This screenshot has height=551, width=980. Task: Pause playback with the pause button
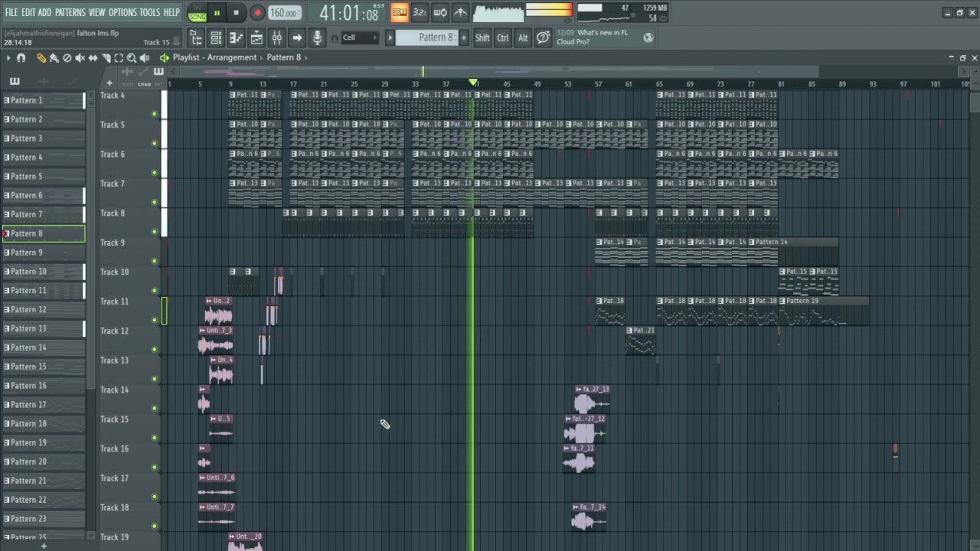click(217, 12)
